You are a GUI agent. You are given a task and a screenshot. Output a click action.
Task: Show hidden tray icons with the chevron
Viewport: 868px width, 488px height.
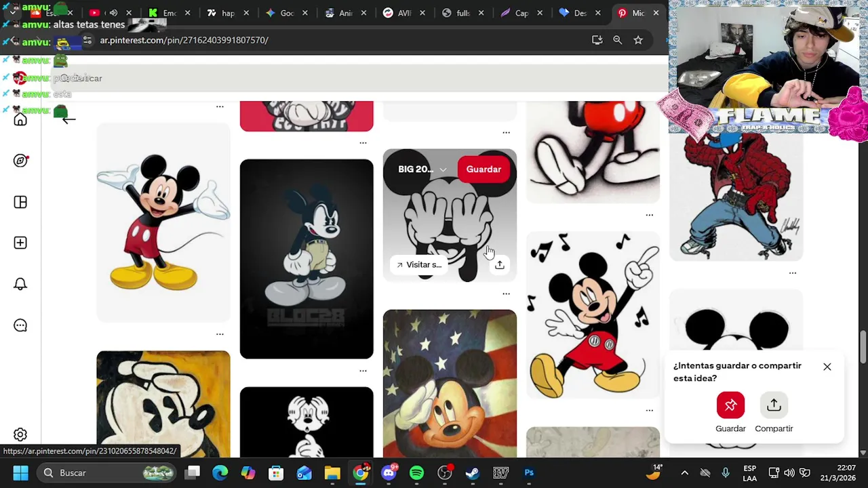tap(684, 473)
